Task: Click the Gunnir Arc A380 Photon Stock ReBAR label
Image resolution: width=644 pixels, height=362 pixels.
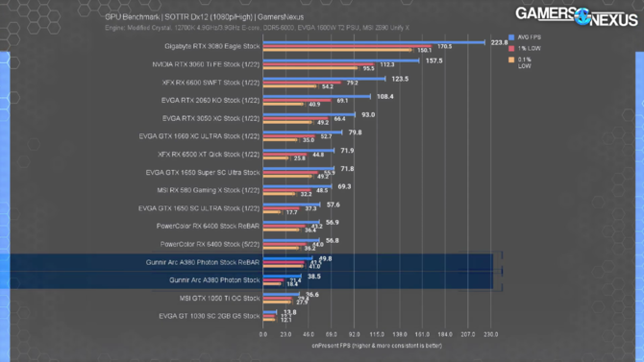Action: click(x=203, y=262)
